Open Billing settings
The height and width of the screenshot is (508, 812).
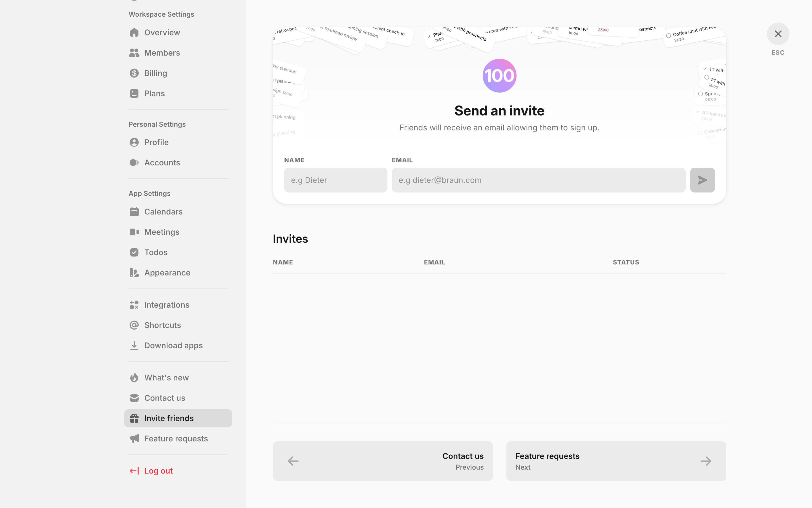(178, 73)
